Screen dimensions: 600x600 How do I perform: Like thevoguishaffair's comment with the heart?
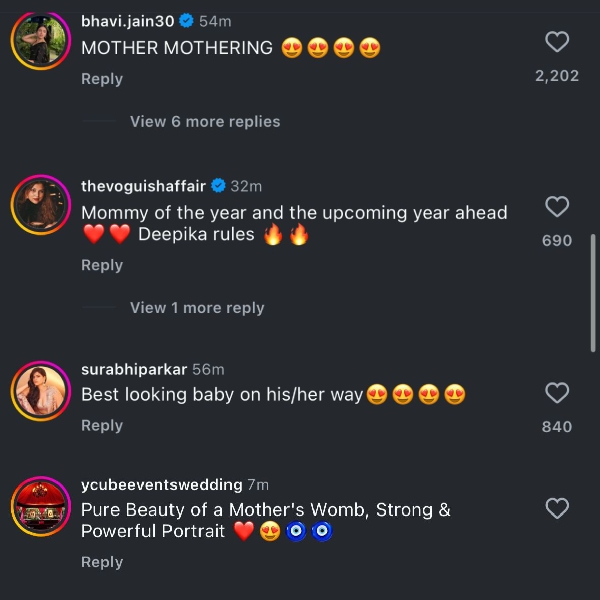coord(557,207)
